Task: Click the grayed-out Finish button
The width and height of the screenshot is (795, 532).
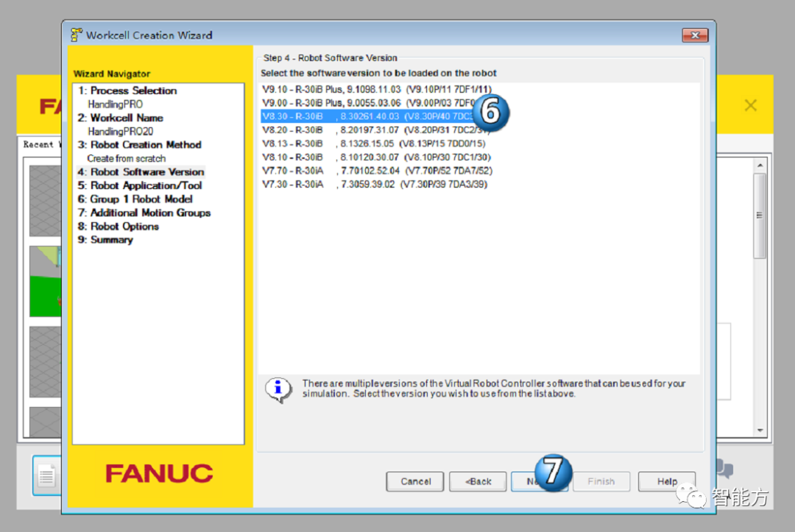Action: click(x=601, y=481)
